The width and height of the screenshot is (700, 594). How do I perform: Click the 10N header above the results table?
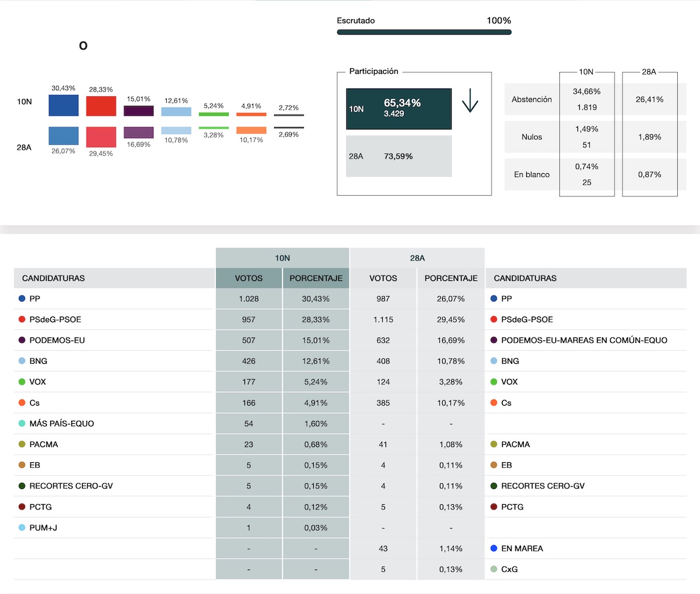(x=282, y=258)
